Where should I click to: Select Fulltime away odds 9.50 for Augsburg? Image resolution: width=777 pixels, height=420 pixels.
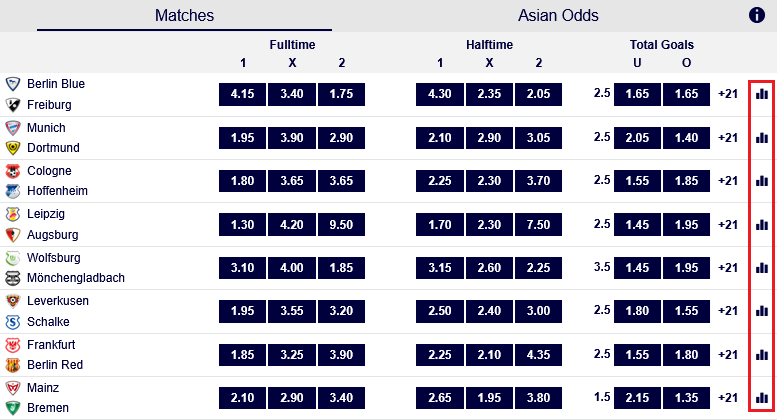[x=342, y=224]
